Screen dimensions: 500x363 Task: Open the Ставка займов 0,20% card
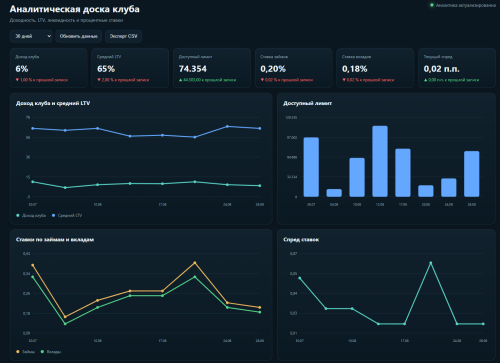point(293,68)
